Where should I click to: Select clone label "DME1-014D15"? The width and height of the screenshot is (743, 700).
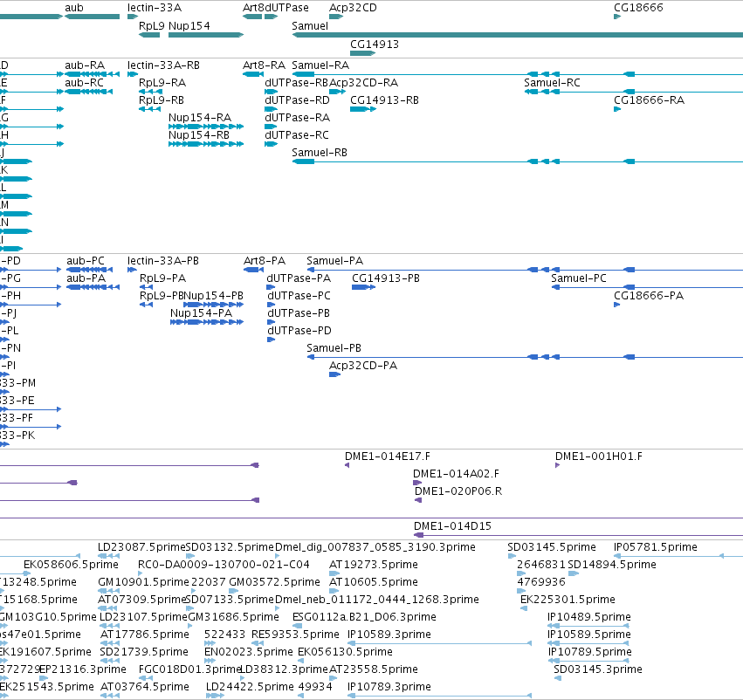452,526
